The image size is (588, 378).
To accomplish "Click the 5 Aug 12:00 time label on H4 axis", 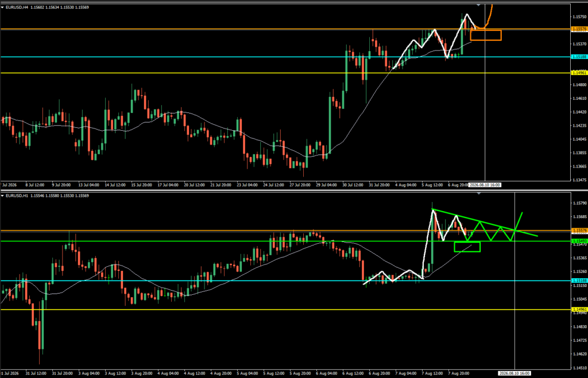I will point(432,185).
